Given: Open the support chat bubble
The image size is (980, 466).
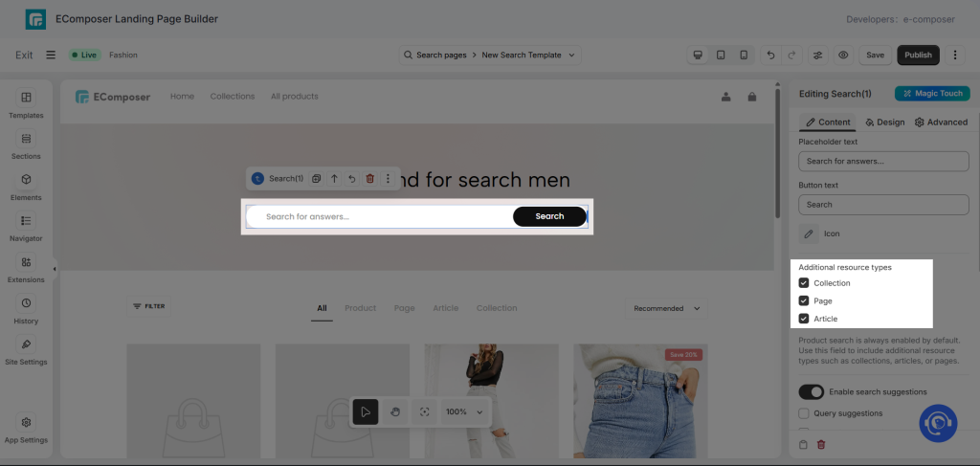Looking at the screenshot, I should [x=938, y=424].
